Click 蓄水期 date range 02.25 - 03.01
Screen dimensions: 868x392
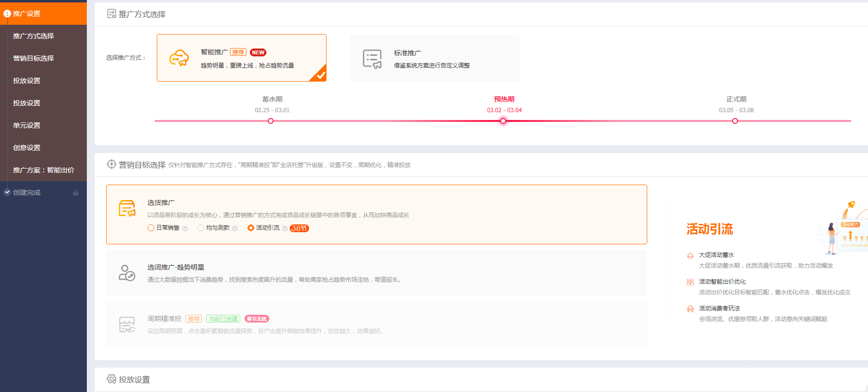tap(272, 110)
